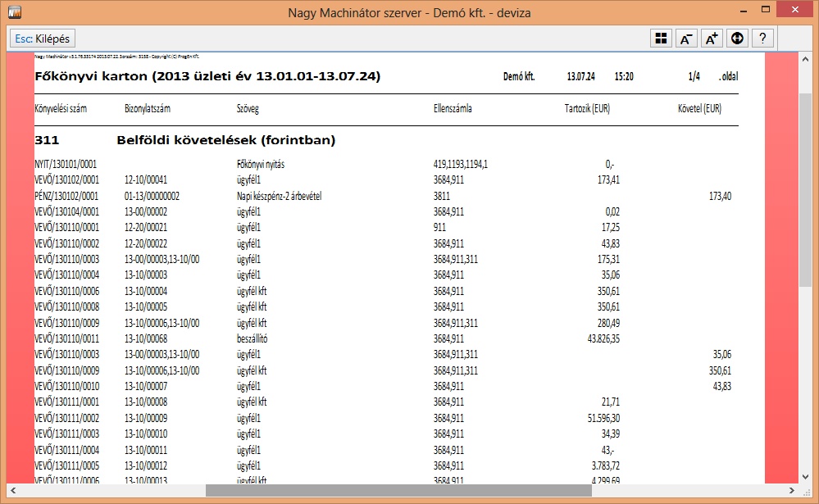Click the Tartozik (EUR) column header

(x=587, y=108)
